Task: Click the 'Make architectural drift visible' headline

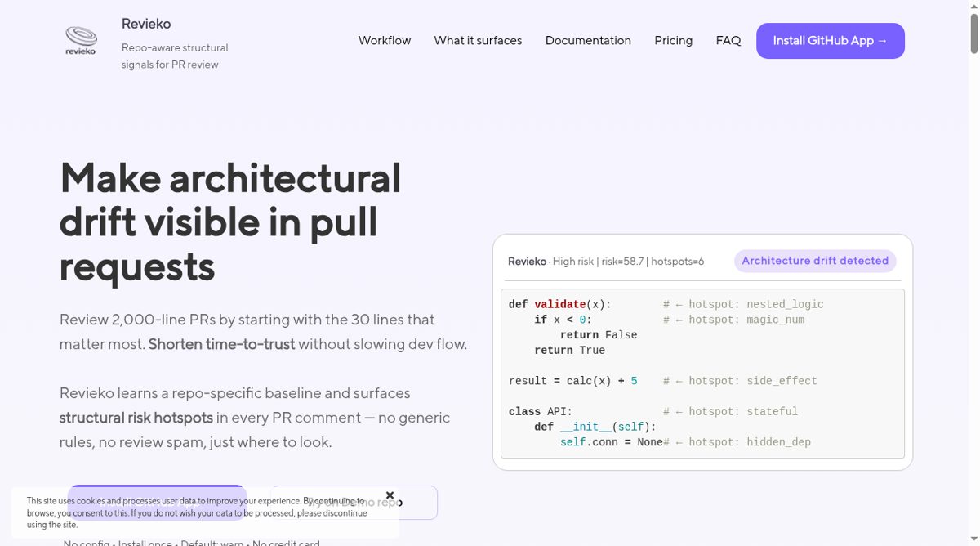Action: click(x=230, y=222)
